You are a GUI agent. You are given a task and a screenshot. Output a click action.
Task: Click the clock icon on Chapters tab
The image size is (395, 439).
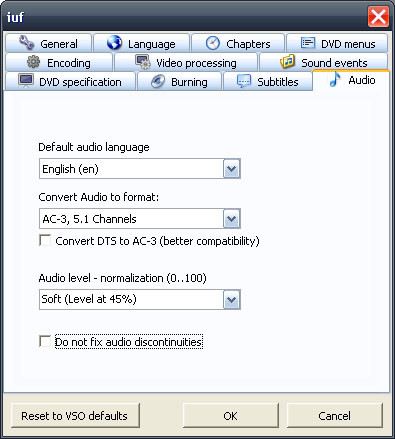tap(213, 43)
